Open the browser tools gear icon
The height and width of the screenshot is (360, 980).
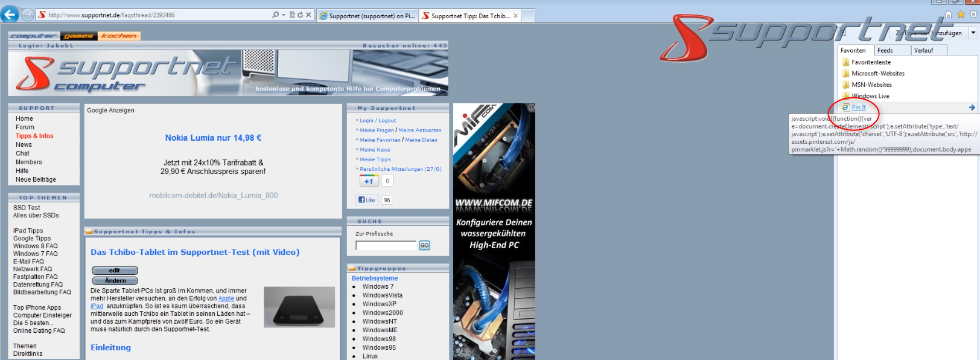(972, 14)
